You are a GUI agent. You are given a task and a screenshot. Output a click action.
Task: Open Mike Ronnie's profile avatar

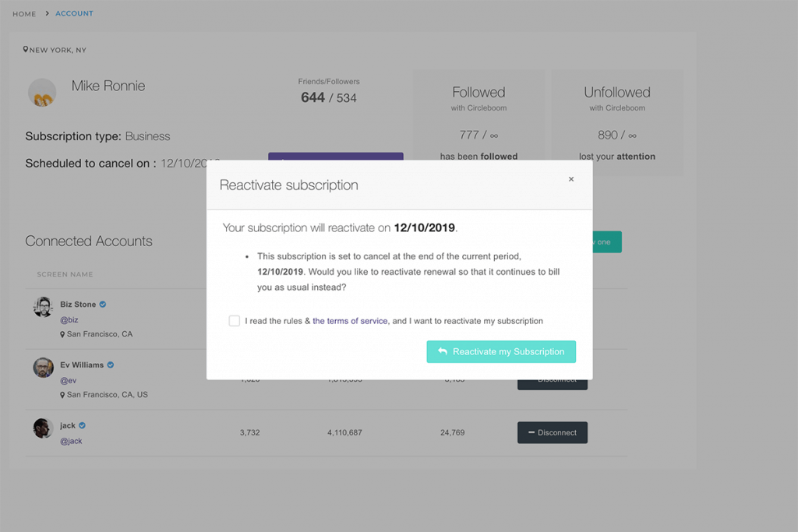[x=42, y=93]
